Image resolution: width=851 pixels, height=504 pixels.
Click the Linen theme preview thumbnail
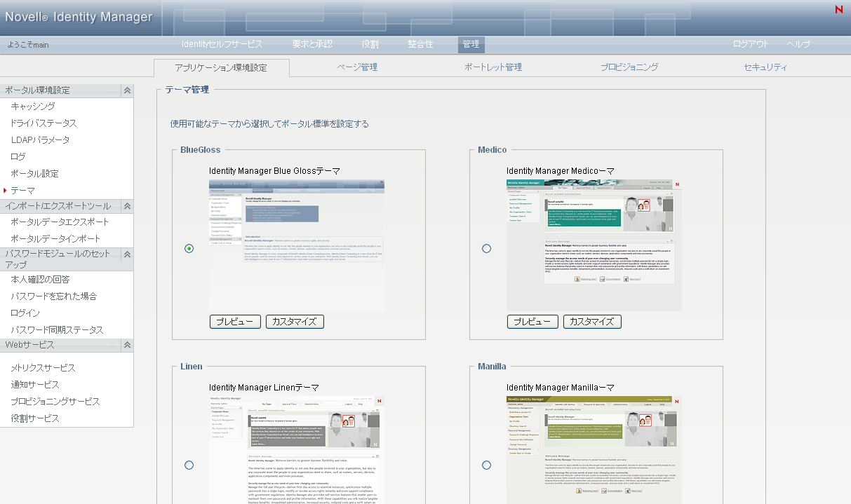click(x=297, y=450)
